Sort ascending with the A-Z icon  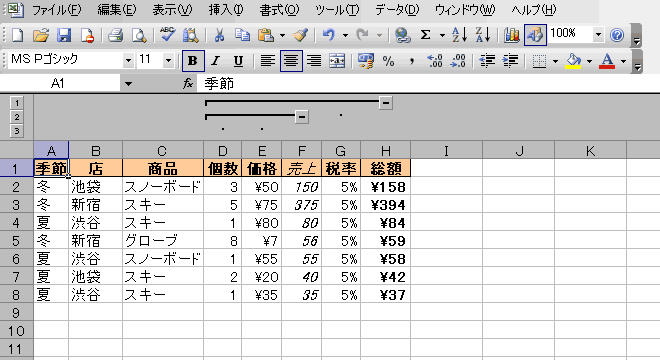pos(459,35)
